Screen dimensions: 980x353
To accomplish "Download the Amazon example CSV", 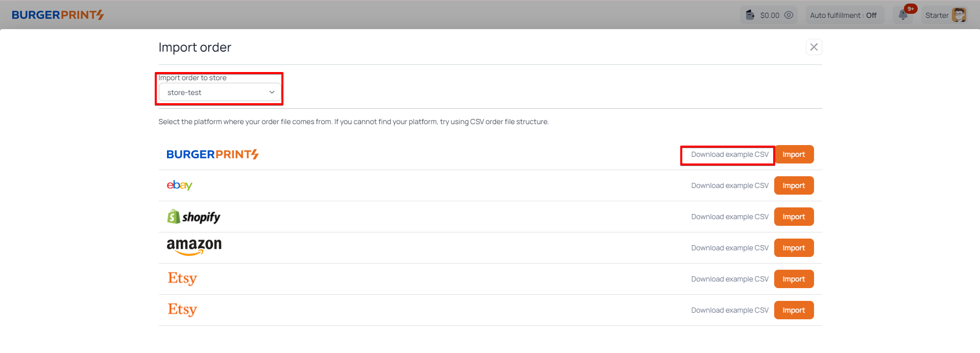I will click(x=729, y=248).
